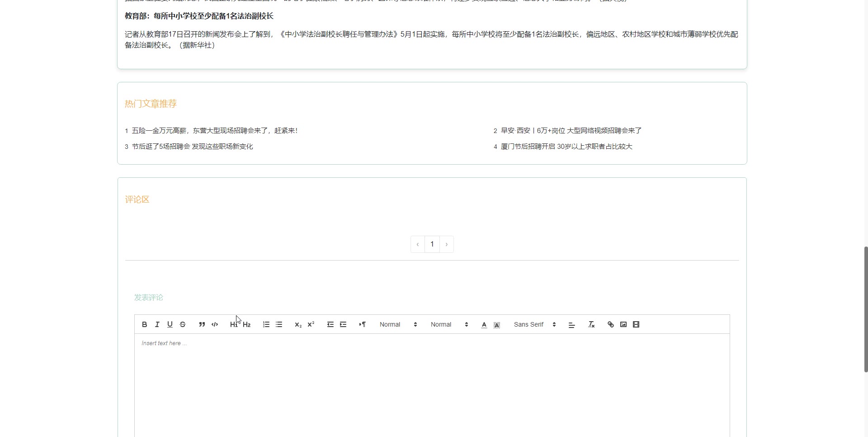Image resolution: width=868 pixels, height=437 pixels.
Task: Go to the previous page of comments
Action: point(418,244)
